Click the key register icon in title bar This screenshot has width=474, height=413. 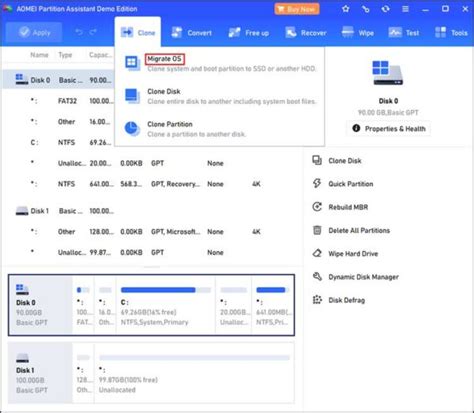coord(366,9)
